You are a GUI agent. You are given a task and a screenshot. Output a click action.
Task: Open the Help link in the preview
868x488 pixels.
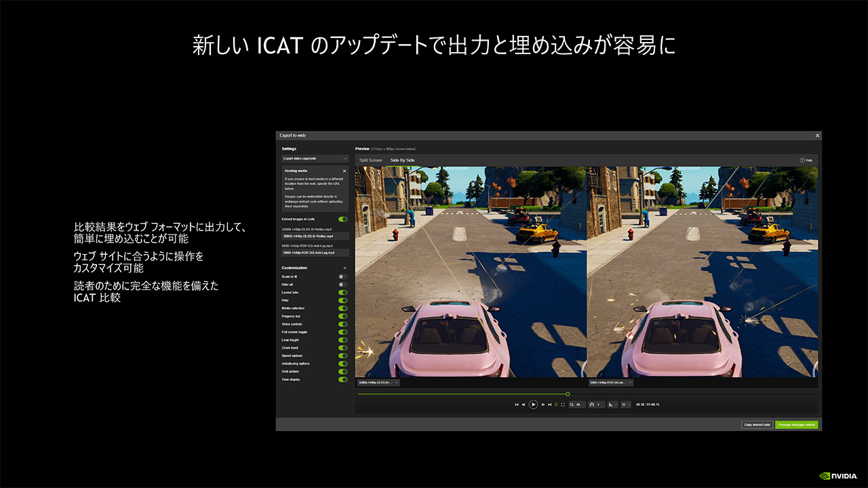pyautogui.click(x=806, y=160)
